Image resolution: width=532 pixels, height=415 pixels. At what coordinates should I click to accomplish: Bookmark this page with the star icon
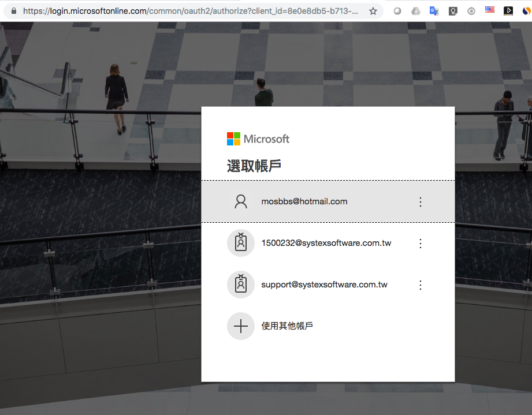(x=373, y=11)
